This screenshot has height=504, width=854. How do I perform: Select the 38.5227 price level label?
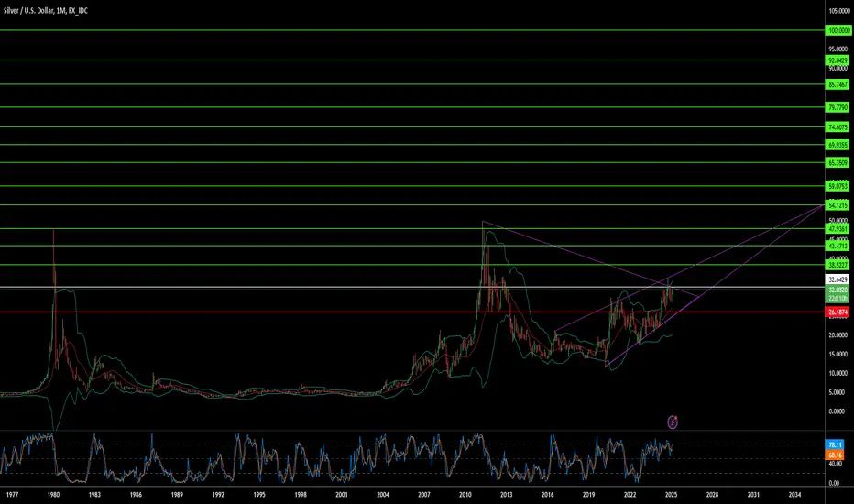pos(838,265)
